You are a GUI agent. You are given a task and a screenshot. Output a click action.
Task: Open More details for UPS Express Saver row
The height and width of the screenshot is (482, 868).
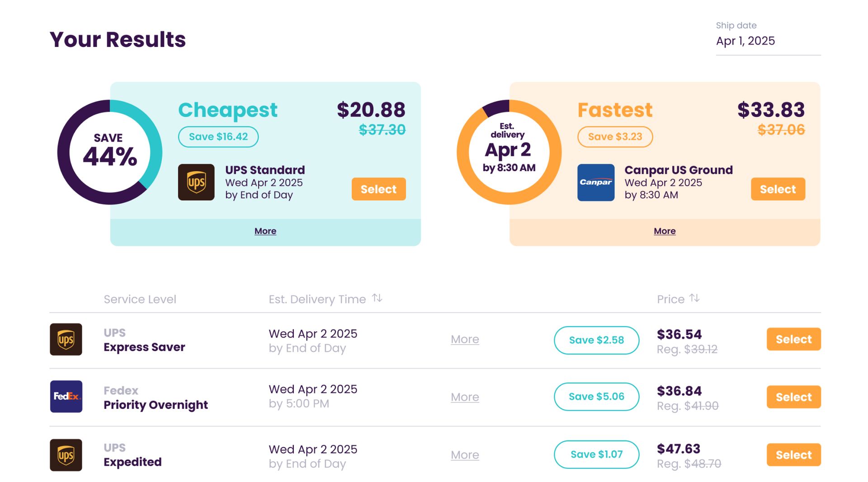click(x=465, y=339)
